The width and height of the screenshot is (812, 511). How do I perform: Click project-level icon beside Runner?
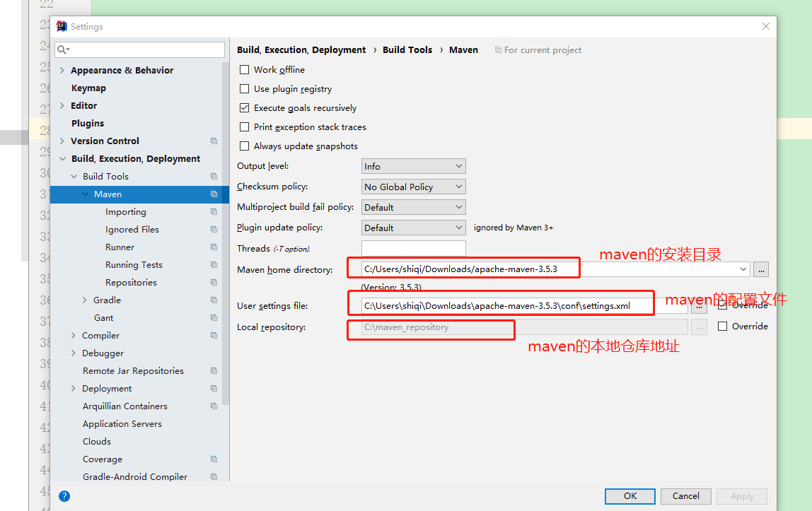214,247
